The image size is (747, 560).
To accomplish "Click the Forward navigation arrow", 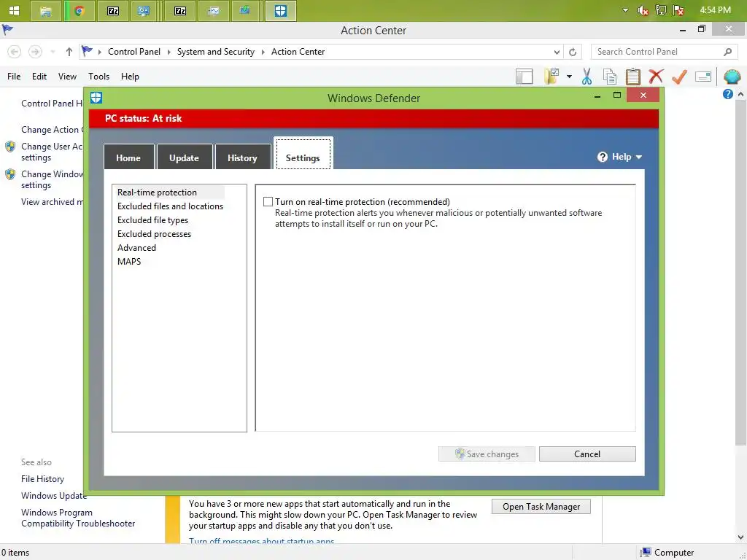I will point(35,52).
